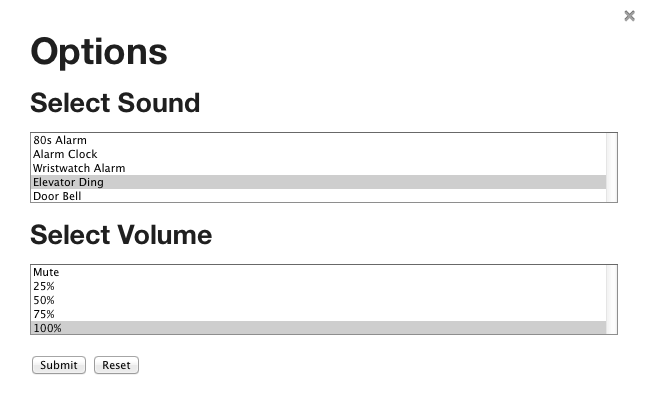The width and height of the screenshot is (646, 403).
Task: Click the Submit button
Action: click(59, 365)
